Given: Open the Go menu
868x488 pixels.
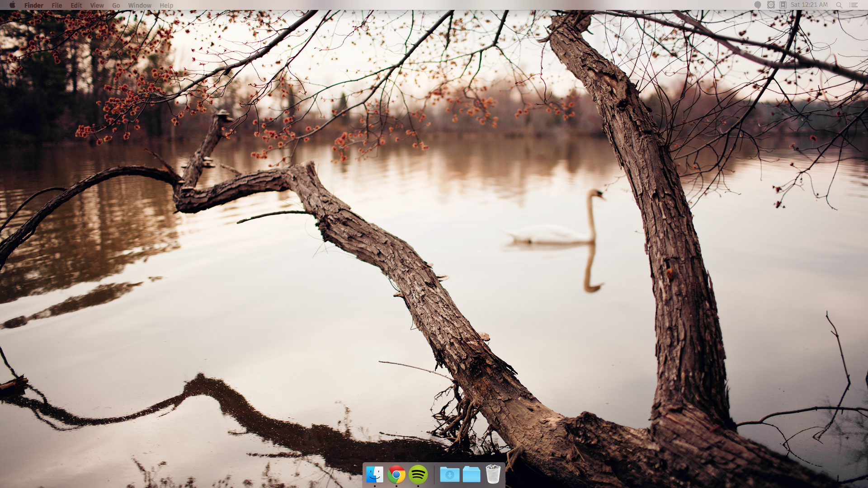Looking at the screenshot, I should tap(116, 5).
